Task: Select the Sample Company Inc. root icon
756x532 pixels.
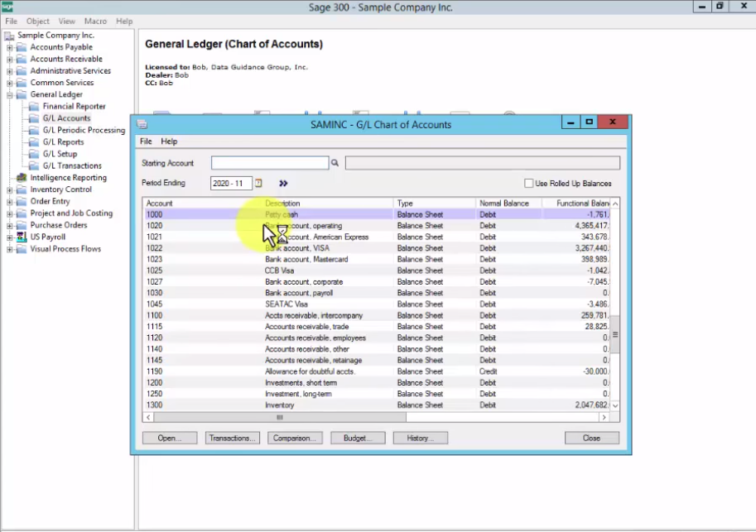Action: click(x=9, y=36)
